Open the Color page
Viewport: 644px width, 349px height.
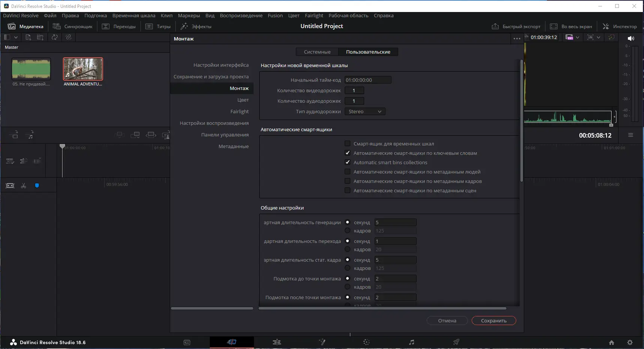[366, 342]
